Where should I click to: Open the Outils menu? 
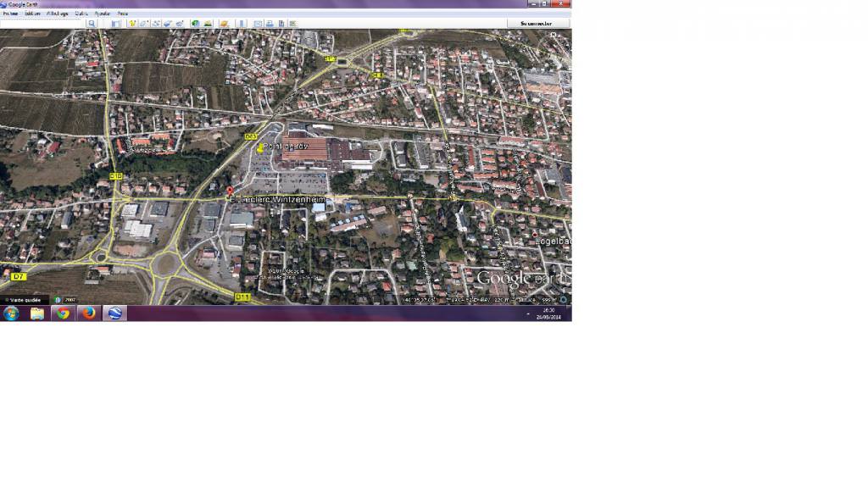pyautogui.click(x=81, y=14)
